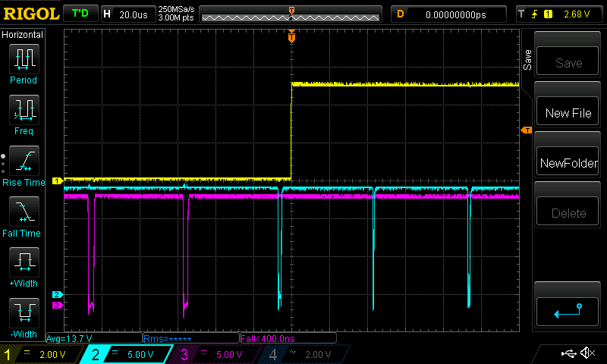Choose the Rise Time measurement
The width and height of the screenshot is (607, 364).
pyautogui.click(x=24, y=162)
